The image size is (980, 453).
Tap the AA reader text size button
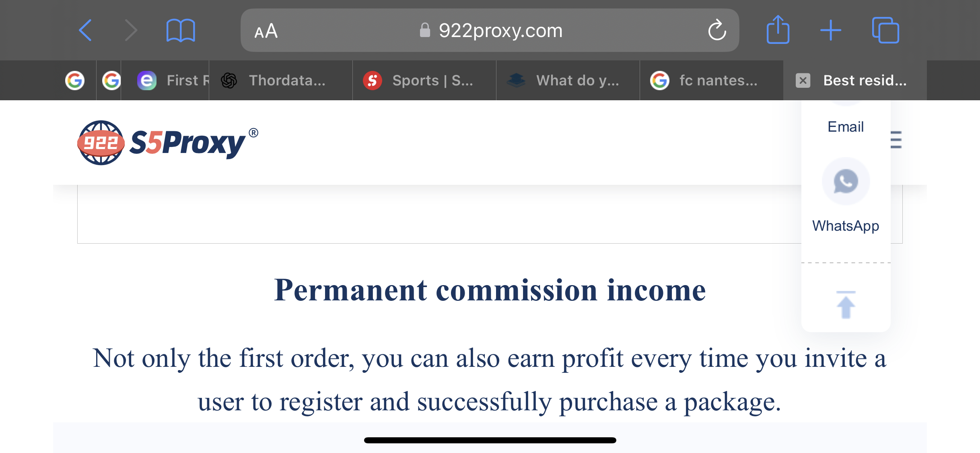coord(266,31)
